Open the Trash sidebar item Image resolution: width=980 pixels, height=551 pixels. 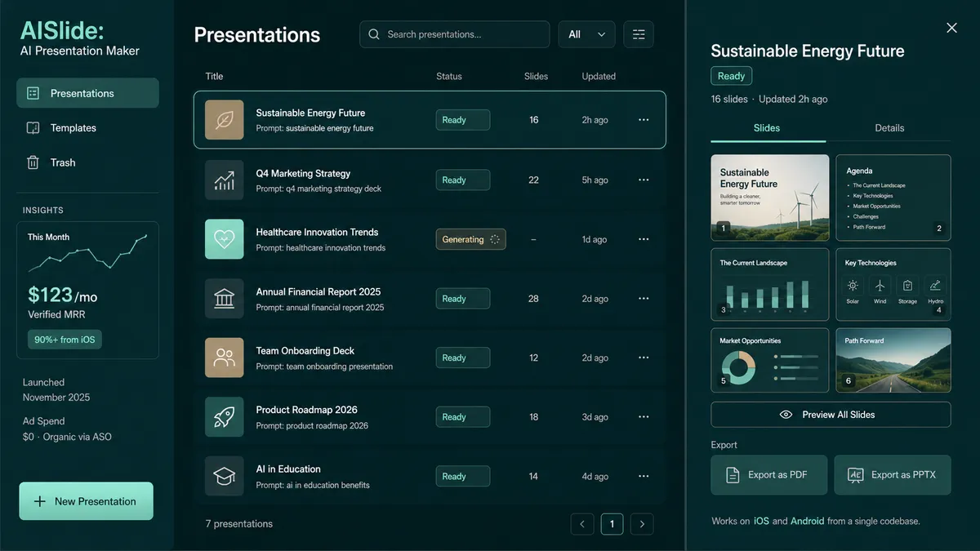click(x=87, y=162)
